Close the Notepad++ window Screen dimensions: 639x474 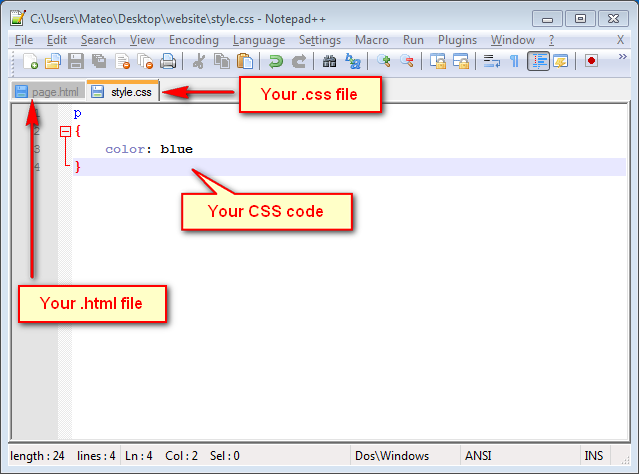(x=613, y=19)
